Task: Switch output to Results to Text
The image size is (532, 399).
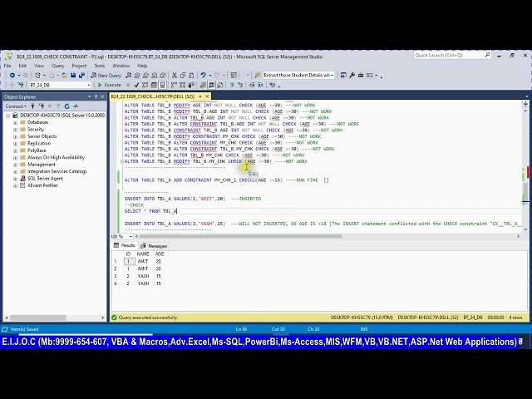Action: 203,85
